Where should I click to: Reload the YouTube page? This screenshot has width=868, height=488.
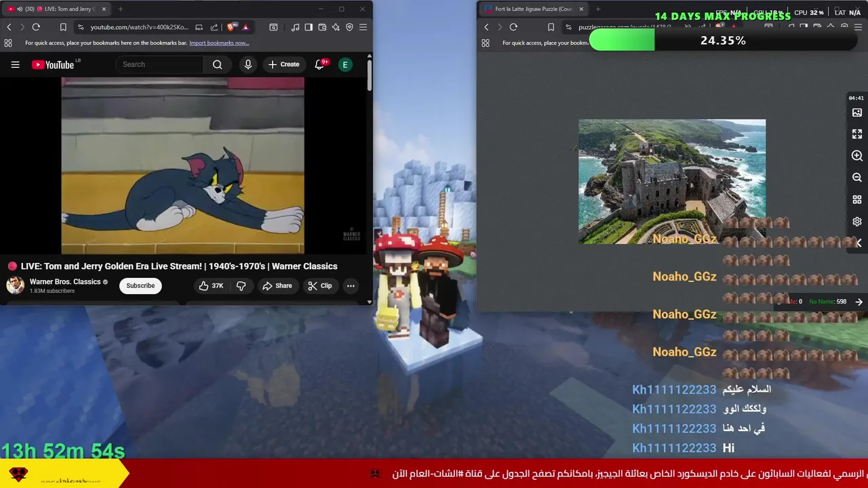36,27
